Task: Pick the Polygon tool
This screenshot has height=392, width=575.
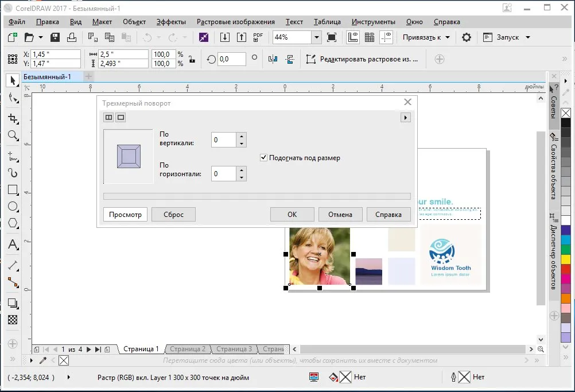Action: [13, 223]
